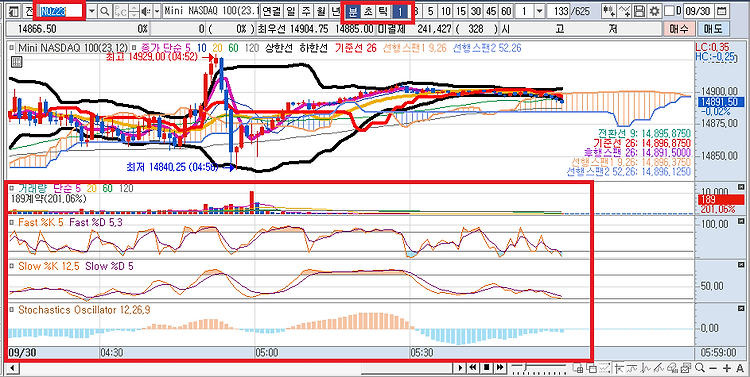The image size is (750, 377).
Task: Select the 30 interval button
Action: point(475,10)
